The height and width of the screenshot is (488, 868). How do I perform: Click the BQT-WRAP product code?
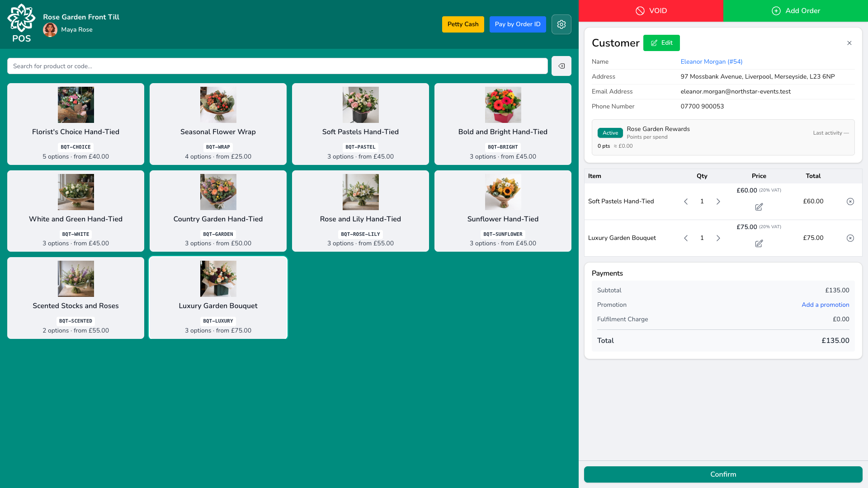click(218, 147)
